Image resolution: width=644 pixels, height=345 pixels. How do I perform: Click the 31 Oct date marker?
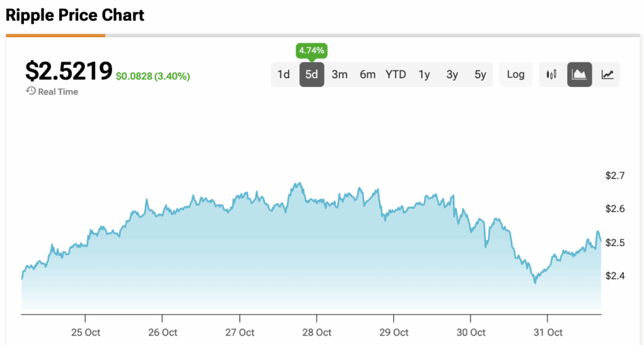coord(547,332)
